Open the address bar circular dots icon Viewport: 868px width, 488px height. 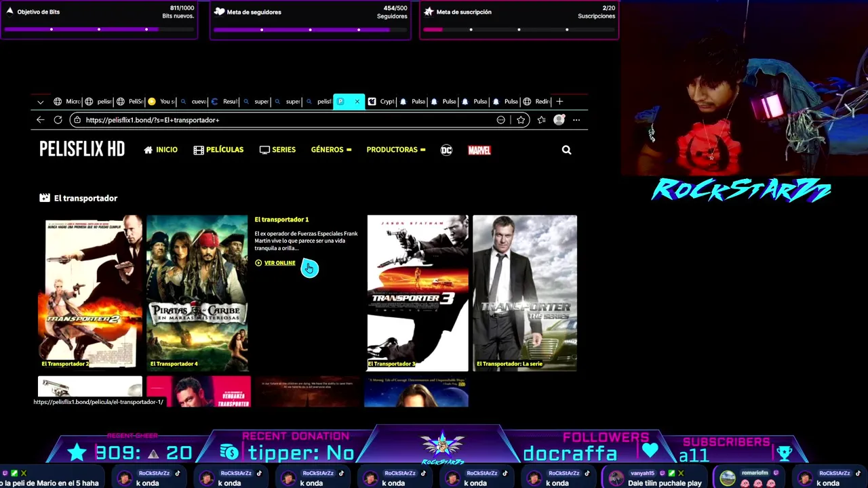click(501, 120)
